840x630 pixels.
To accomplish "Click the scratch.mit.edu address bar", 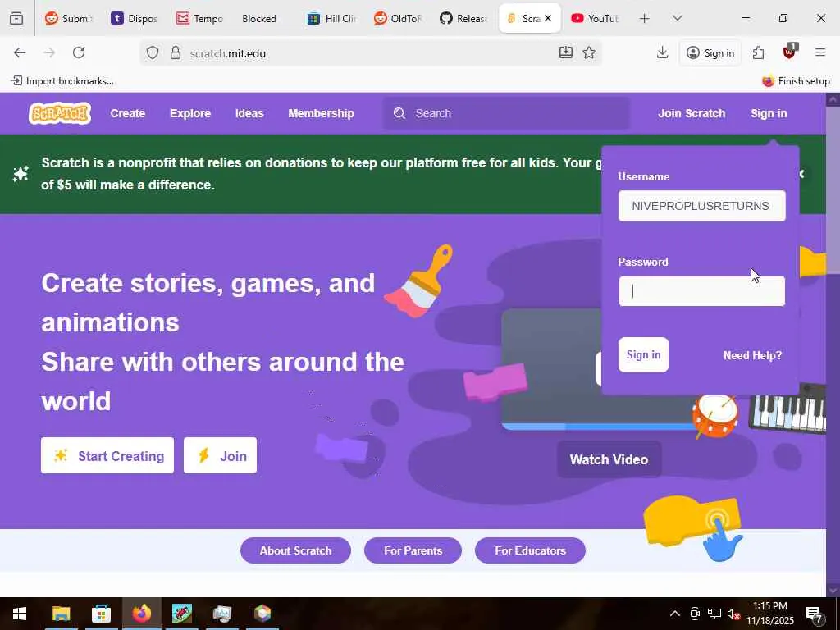I will [370, 53].
